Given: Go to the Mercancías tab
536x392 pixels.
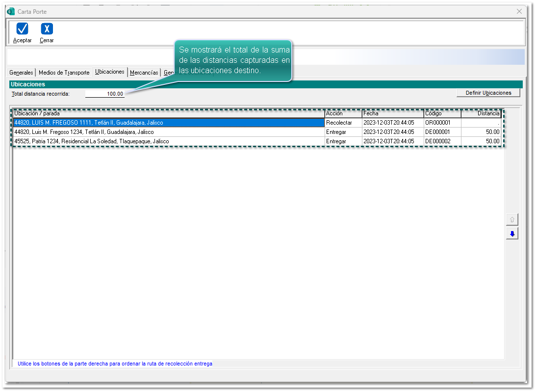Looking at the screenshot, I should coord(144,73).
